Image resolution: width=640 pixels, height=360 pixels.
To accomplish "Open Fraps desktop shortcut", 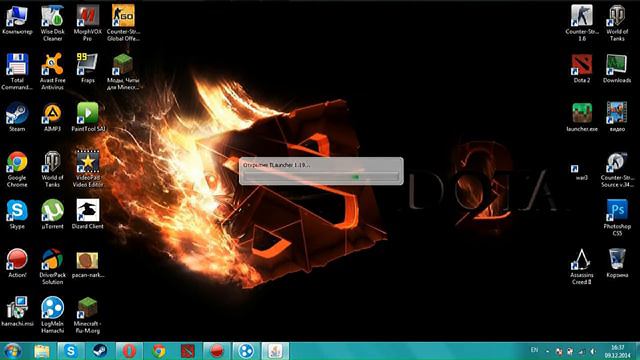I will click(x=87, y=68).
